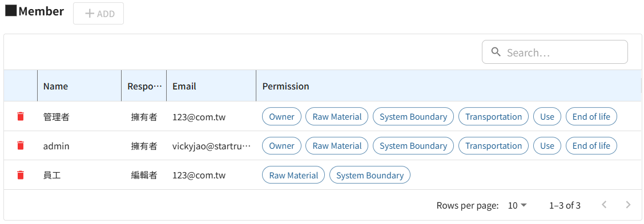Click the Member section heading

41,11
